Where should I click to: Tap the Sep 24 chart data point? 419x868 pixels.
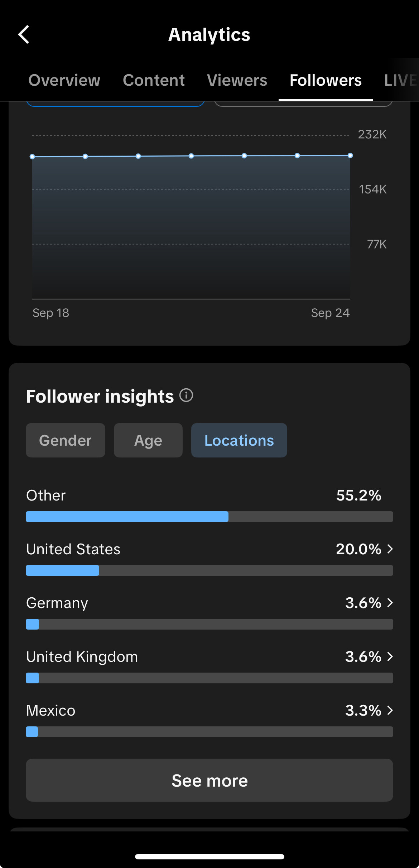click(350, 156)
